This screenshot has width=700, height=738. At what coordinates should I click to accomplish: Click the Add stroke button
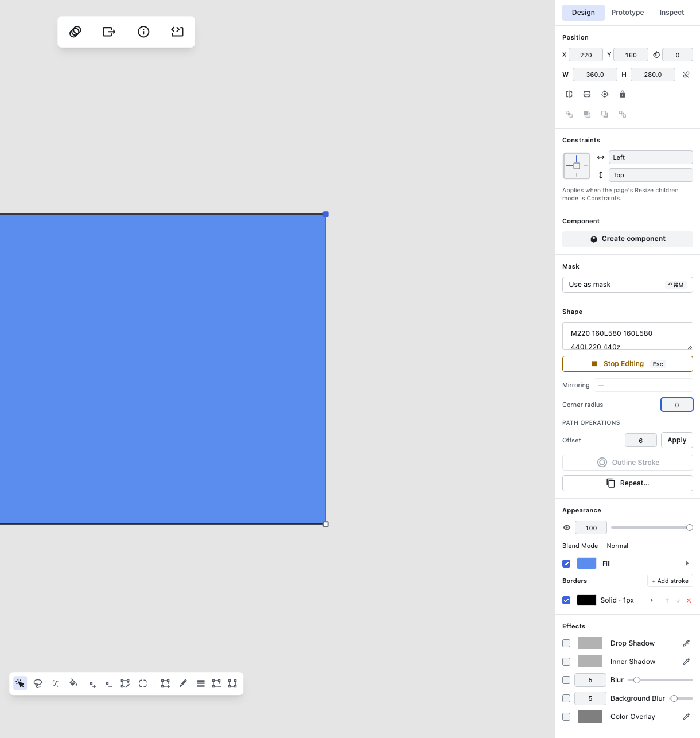(670, 581)
